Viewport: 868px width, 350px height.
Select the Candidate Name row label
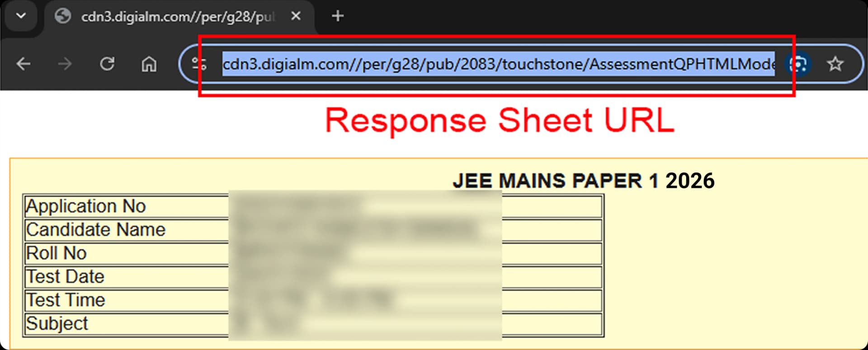[x=96, y=230]
